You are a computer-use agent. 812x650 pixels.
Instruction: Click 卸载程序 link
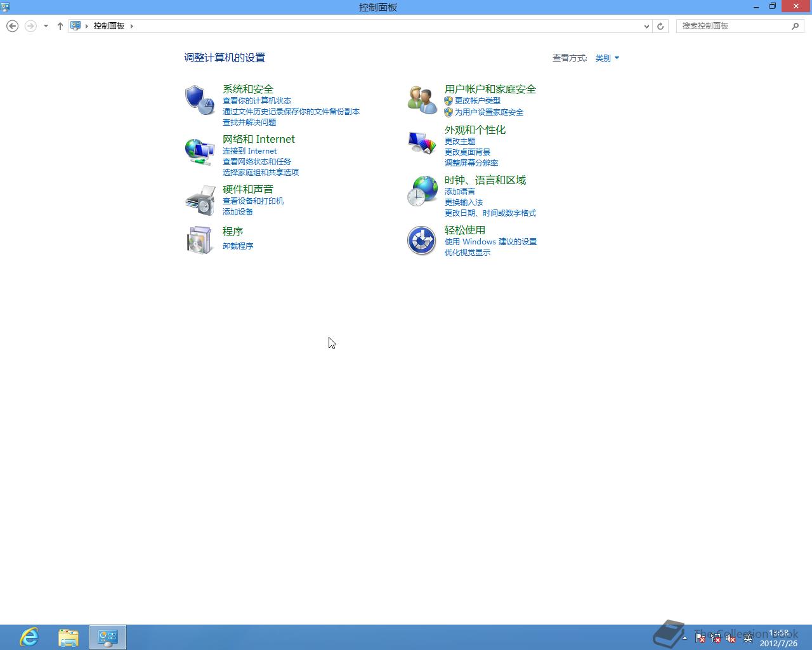pyautogui.click(x=238, y=246)
